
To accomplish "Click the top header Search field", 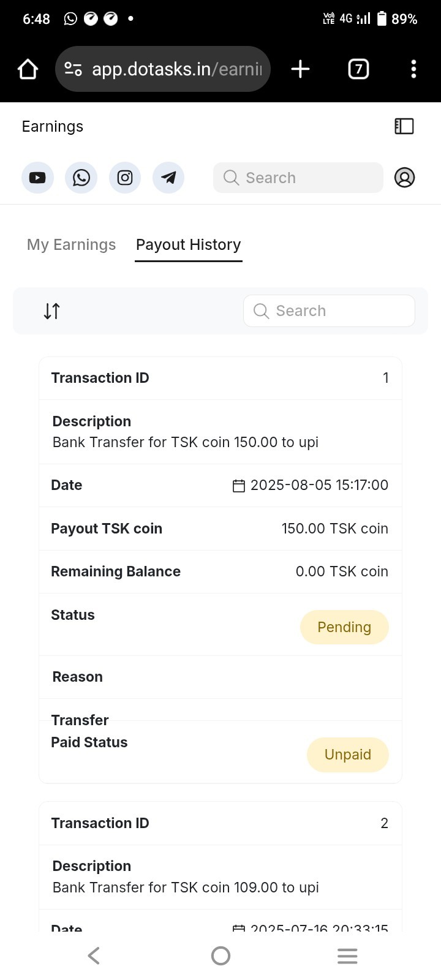I will pos(298,178).
